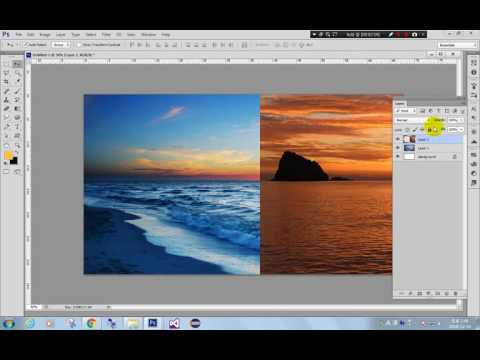Click the middle layer's blue thumbnail
Screen dimensions: 480x360
(409, 148)
